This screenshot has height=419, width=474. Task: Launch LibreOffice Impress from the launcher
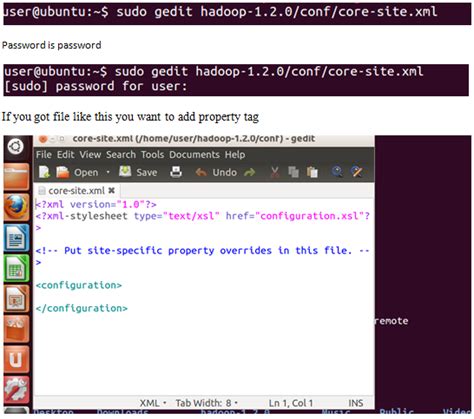(x=16, y=298)
